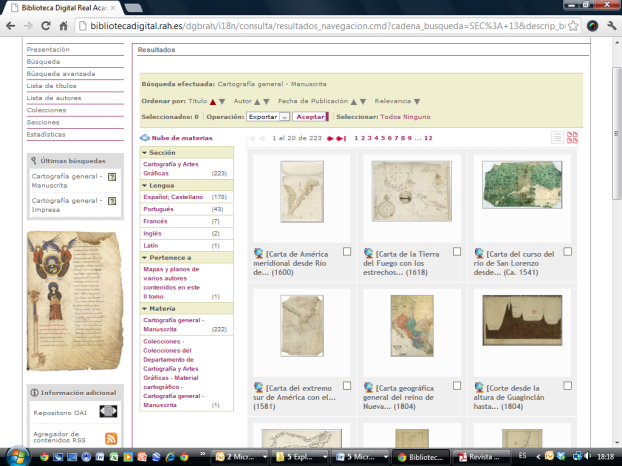This screenshot has width=622, height=466.
Task: Click Nube de materias cloud icon
Action: (x=145, y=138)
